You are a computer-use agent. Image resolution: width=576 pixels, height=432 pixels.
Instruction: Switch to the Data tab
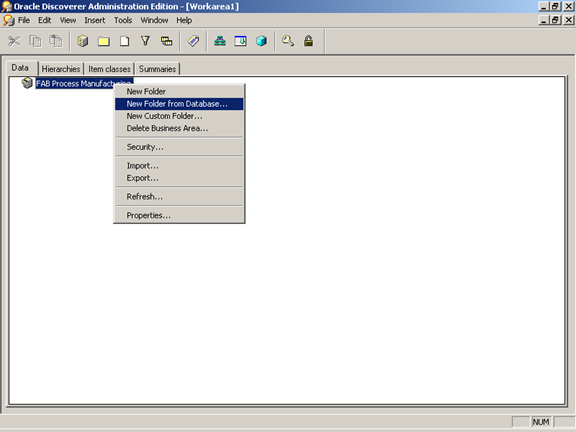point(20,68)
